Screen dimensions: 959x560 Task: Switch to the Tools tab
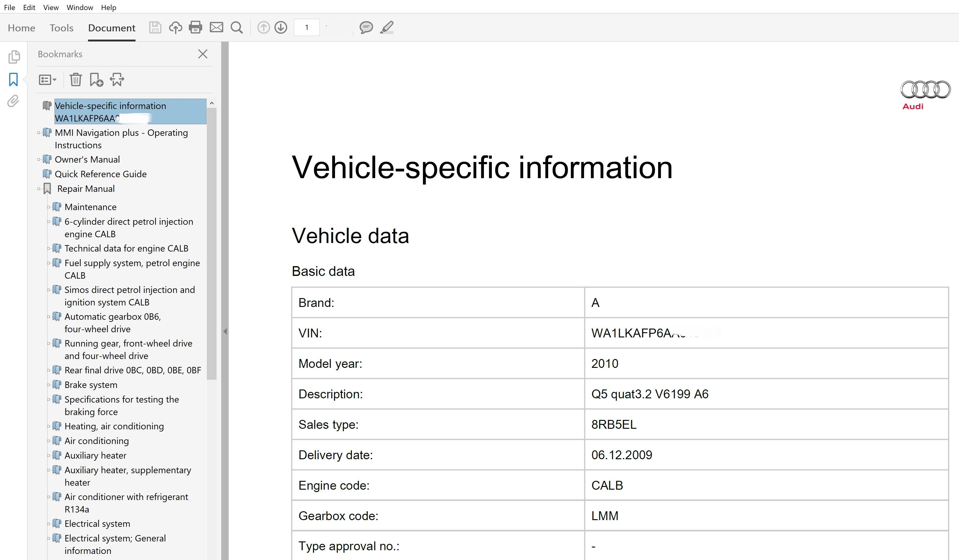(x=61, y=28)
